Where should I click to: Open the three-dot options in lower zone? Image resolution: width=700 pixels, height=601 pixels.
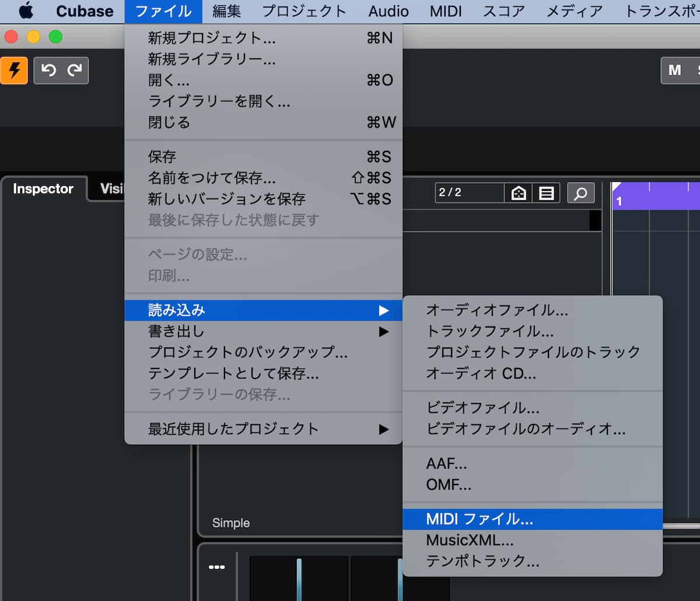[x=216, y=567]
